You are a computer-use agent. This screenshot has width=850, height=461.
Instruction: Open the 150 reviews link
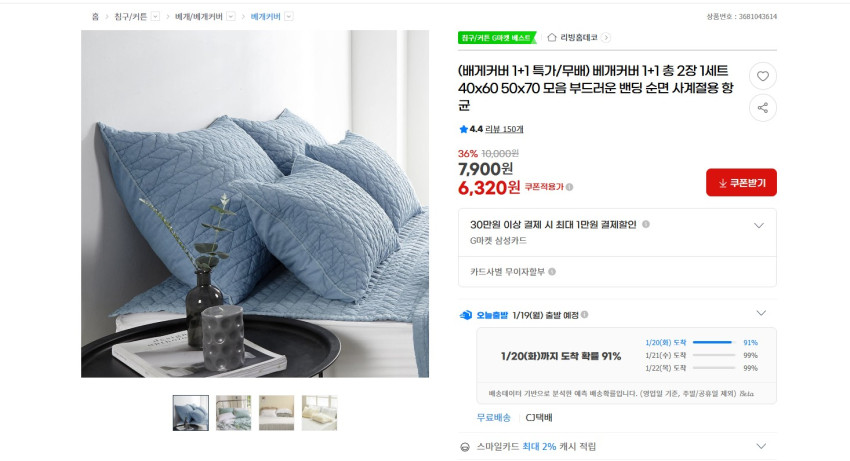tap(504, 129)
